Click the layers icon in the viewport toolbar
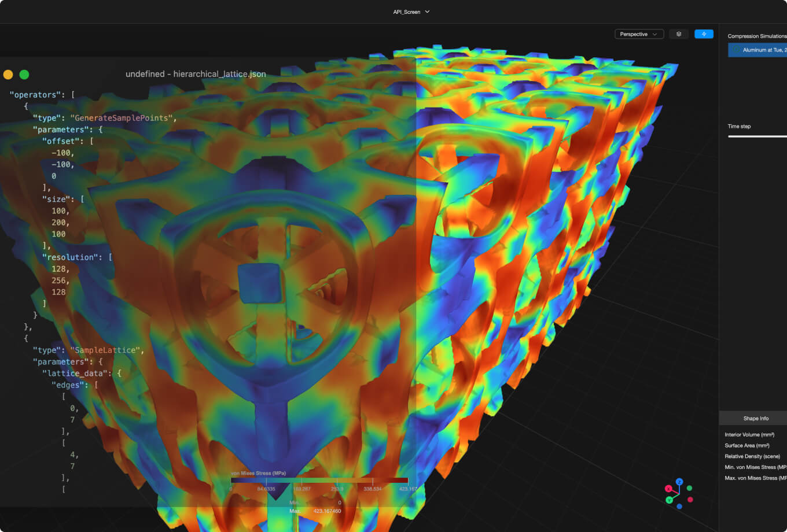This screenshot has width=787, height=532. tap(678, 34)
